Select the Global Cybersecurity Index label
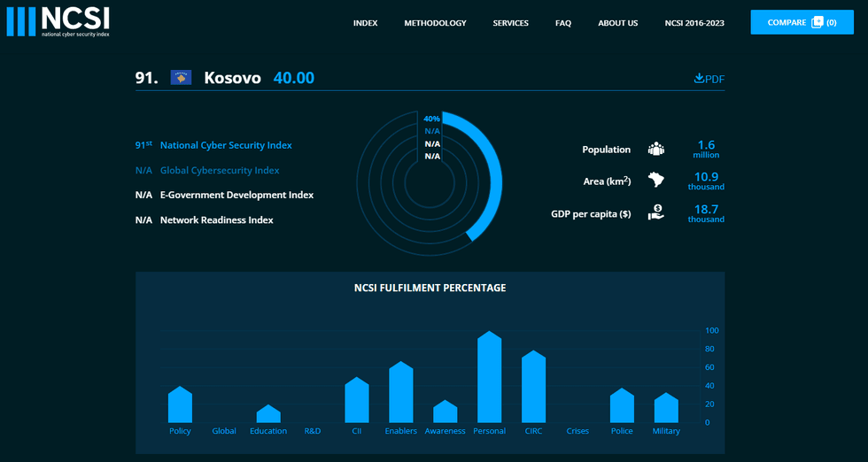 click(x=220, y=170)
